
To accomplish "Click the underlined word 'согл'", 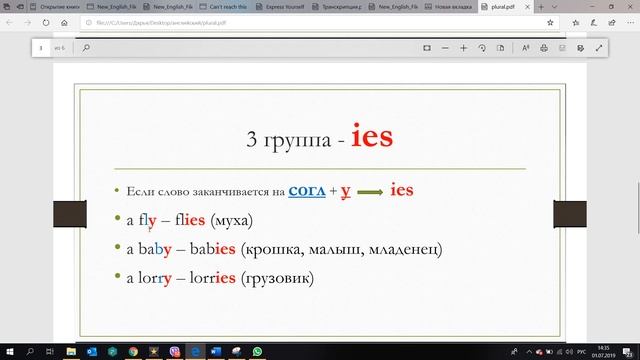I will [x=307, y=190].
